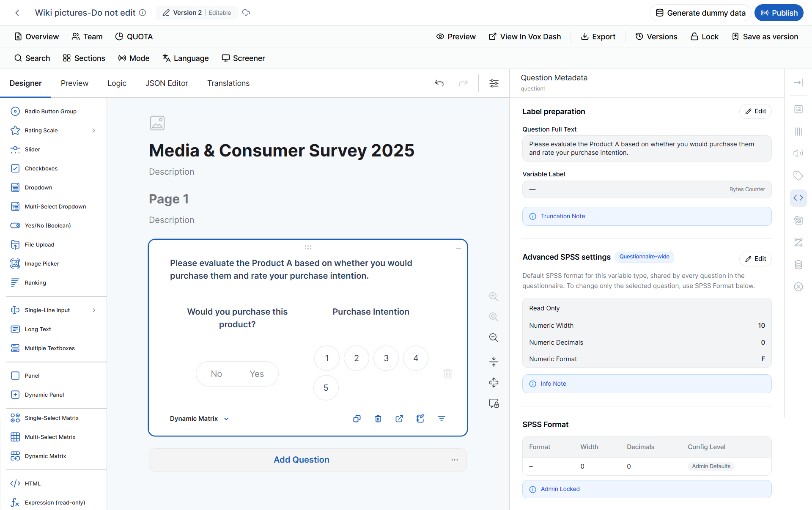Click the zoom in magnifier icon
The height and width of the screenshot is (510, 812).
(494, 296)
